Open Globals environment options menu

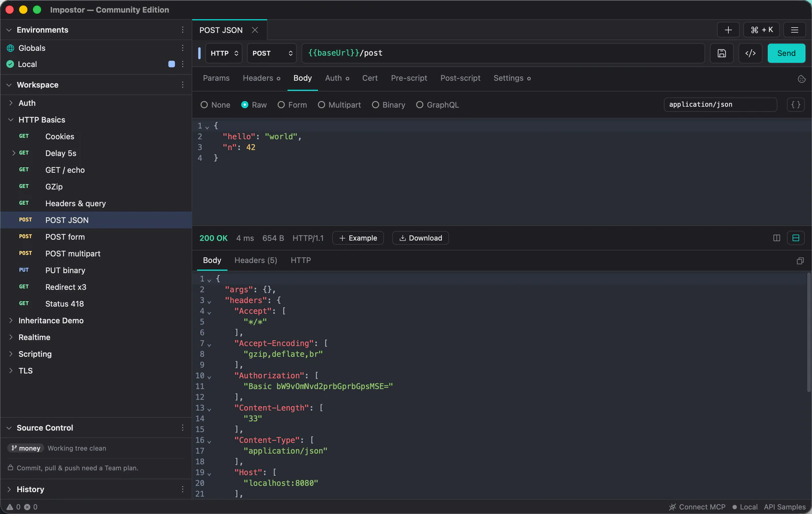click(183, 48)
